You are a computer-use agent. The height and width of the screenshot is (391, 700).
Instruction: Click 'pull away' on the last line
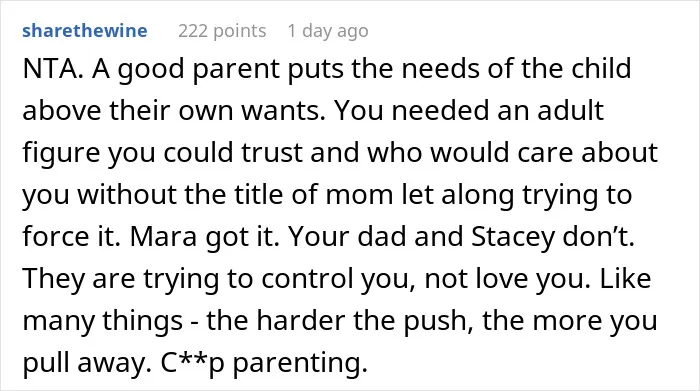click(x=85, y=362)
